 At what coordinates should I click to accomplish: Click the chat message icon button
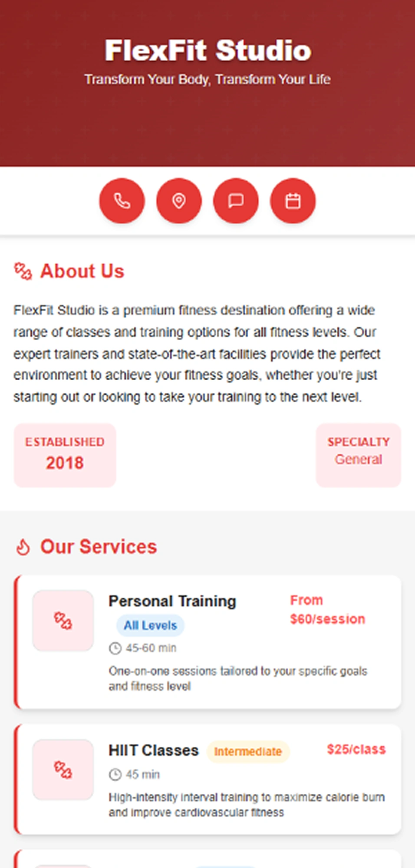236,201
